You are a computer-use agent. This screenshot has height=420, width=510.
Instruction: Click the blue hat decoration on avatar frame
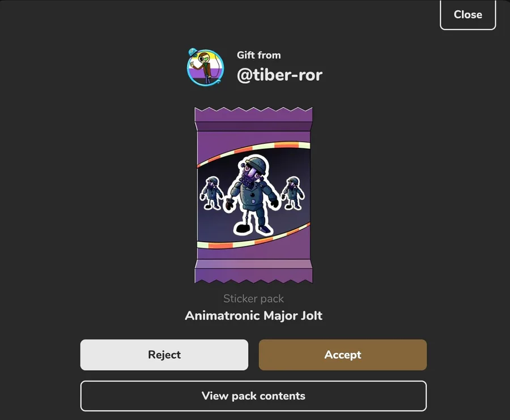pyautogui.click(x=193, y=52)
